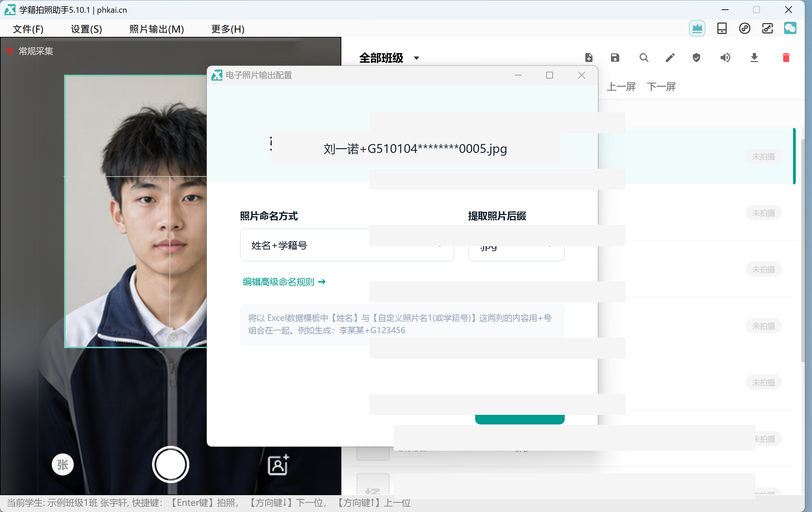
Task: Click the save disk icon in student toolbar
Action: [615, 58]
